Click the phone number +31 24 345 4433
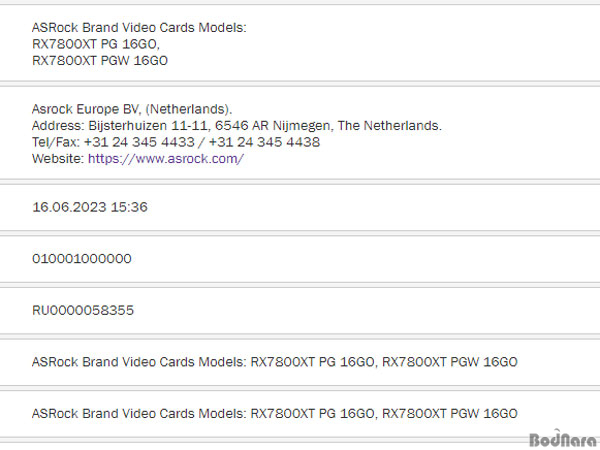This screenshot has width=600, height=450. [139, 142]
